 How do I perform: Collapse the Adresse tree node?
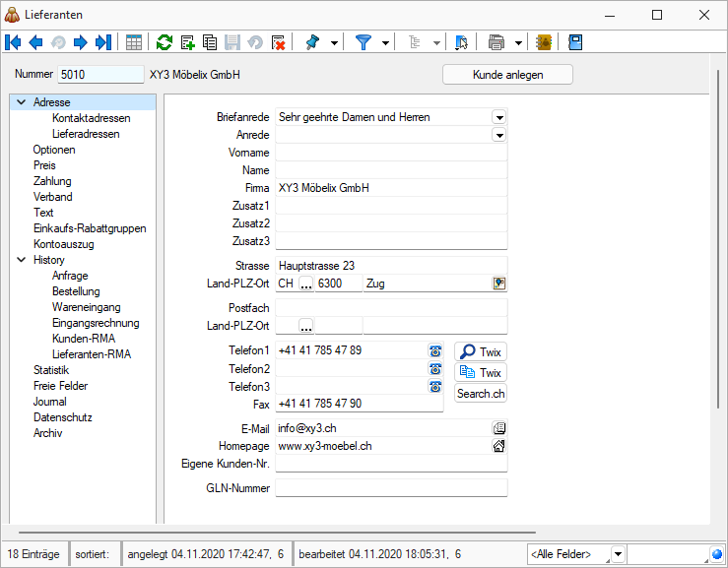click(x=22, y=102)
